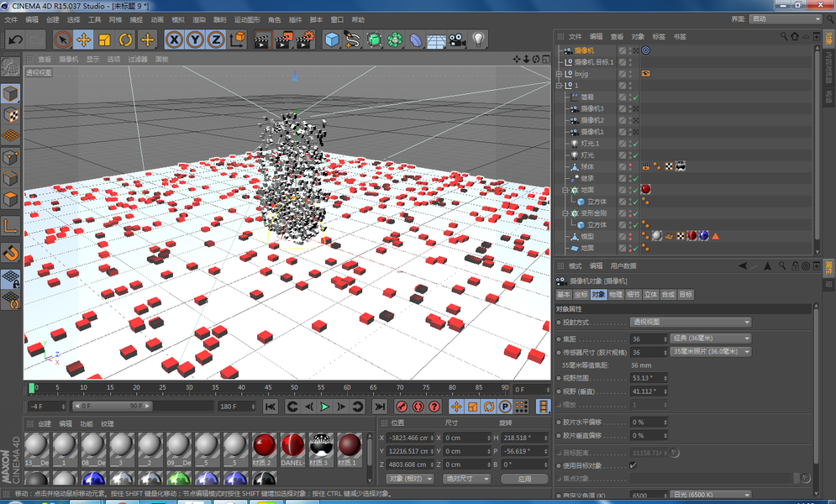Viewport: 836px width, 504px height.
Task: Open Object Manager 标签 menu
Action: click(659, 37)
